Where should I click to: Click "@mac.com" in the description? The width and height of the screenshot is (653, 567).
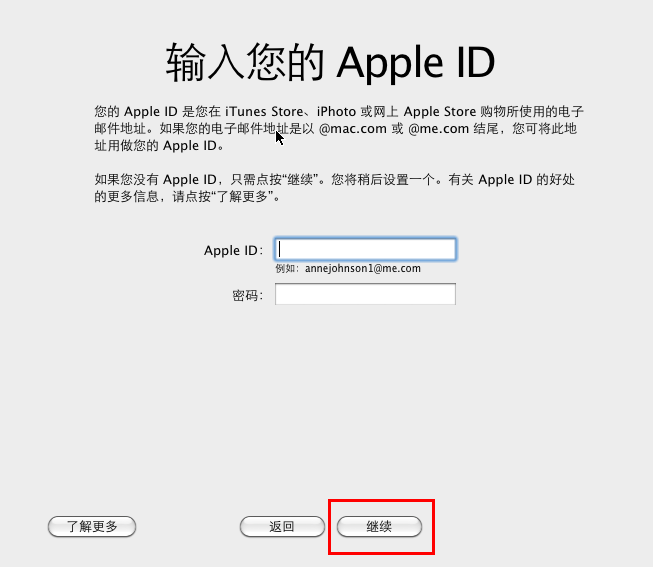(353, 129)
